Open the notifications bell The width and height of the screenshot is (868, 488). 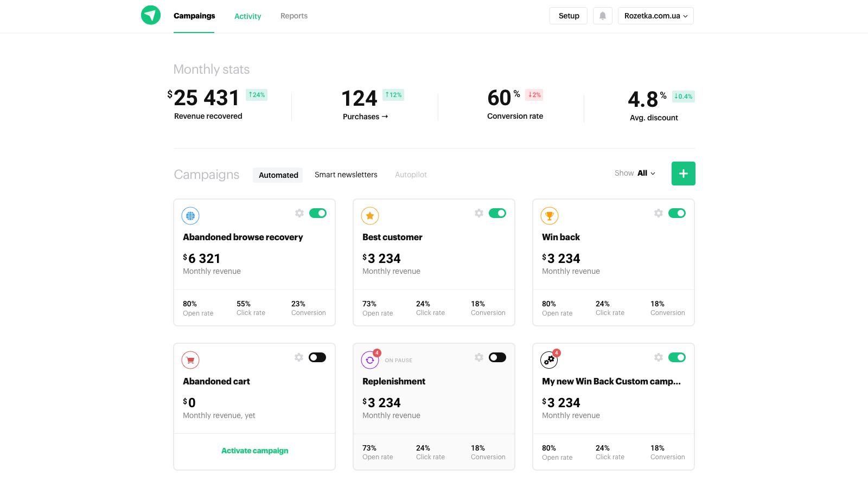602,16
